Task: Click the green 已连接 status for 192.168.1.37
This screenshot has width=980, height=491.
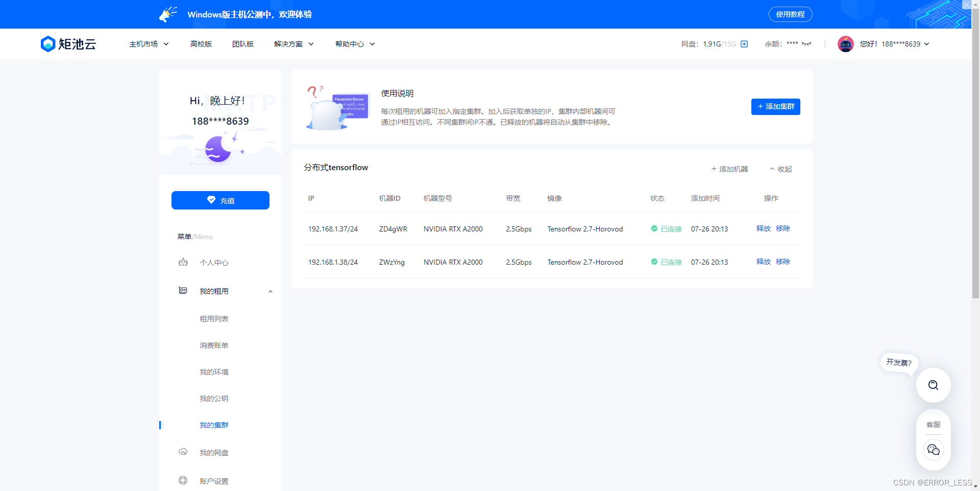Action: 666,229
